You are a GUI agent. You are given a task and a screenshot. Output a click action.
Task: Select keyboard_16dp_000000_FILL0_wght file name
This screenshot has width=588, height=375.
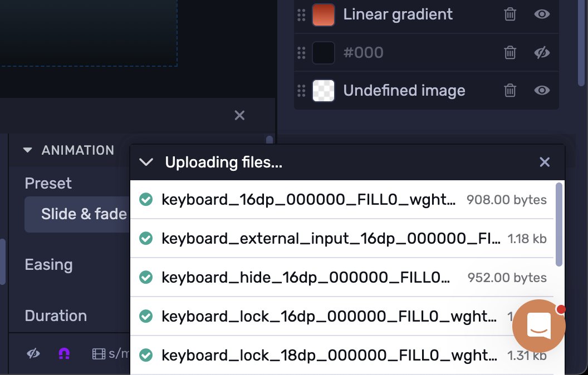click(308, 200)
